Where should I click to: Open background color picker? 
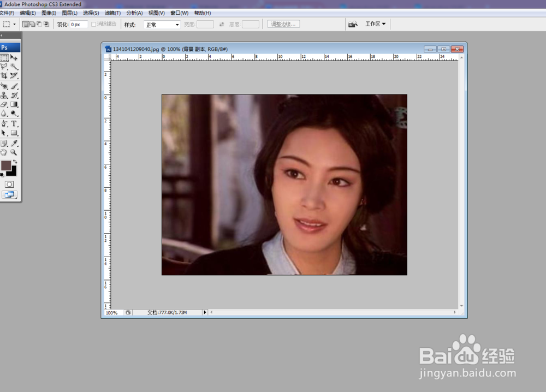click(x=14, y=173)
